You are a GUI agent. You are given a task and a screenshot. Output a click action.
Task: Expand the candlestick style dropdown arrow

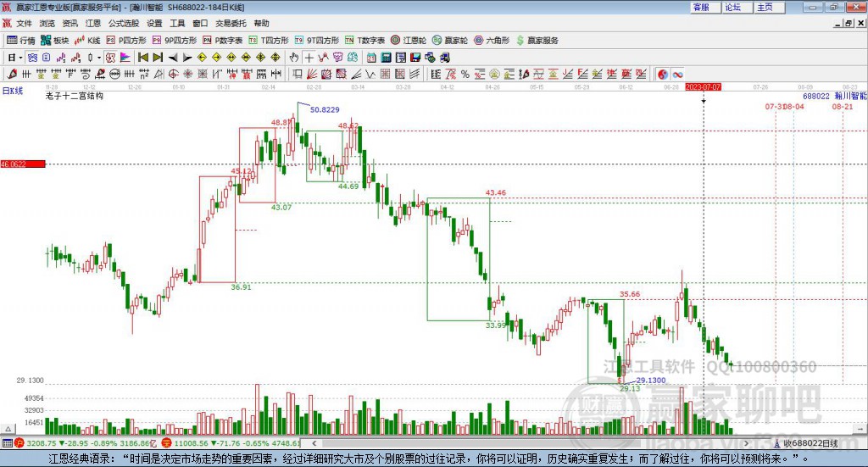click(99, 58)
